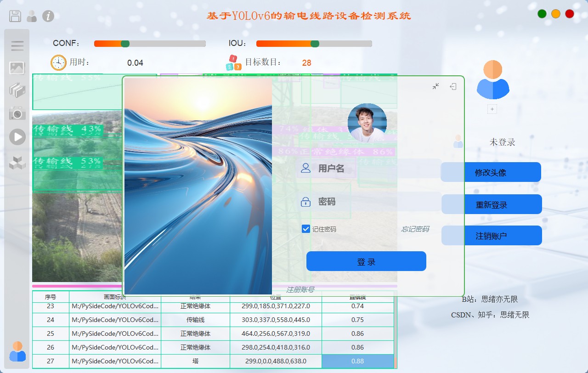Screen dimensions: 588x373
Task: Click the 0.74 confidence cell
Action: click(357, 306)
